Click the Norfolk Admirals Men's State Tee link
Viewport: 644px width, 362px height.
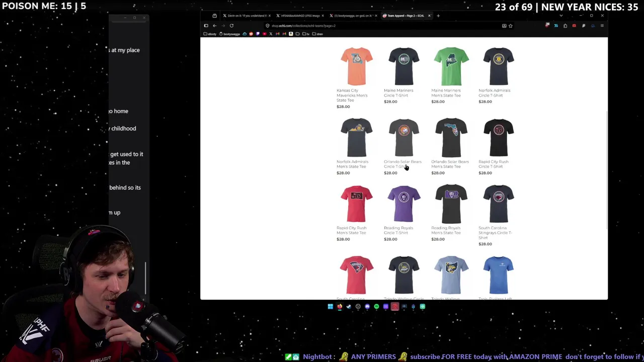tap(352, 164)
